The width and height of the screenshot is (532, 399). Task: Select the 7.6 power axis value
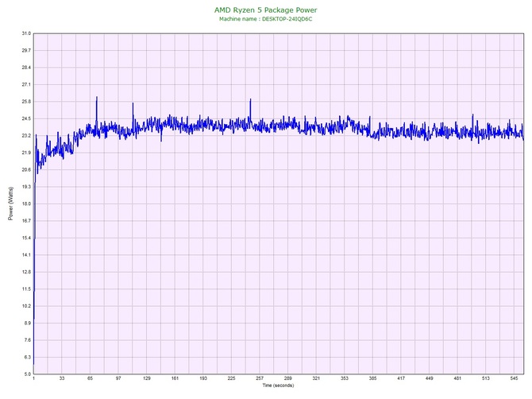coord(27,340)
